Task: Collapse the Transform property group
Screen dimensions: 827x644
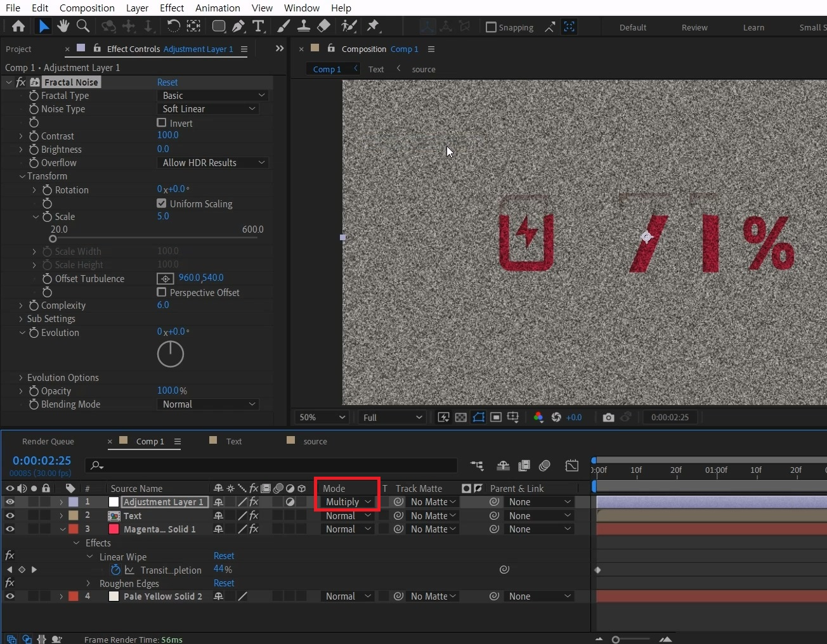Action: click(22, 176)
